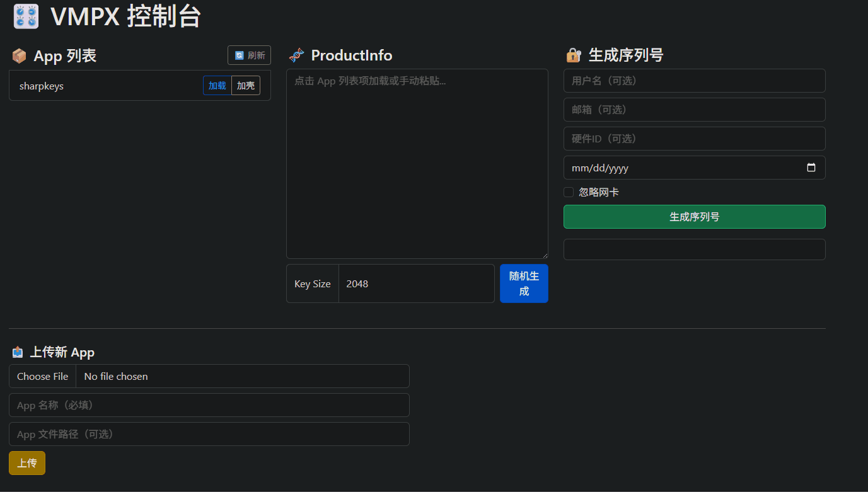
Task: Click the refresh icon inside 刷新 button
Action: click(x=238, y=55)
